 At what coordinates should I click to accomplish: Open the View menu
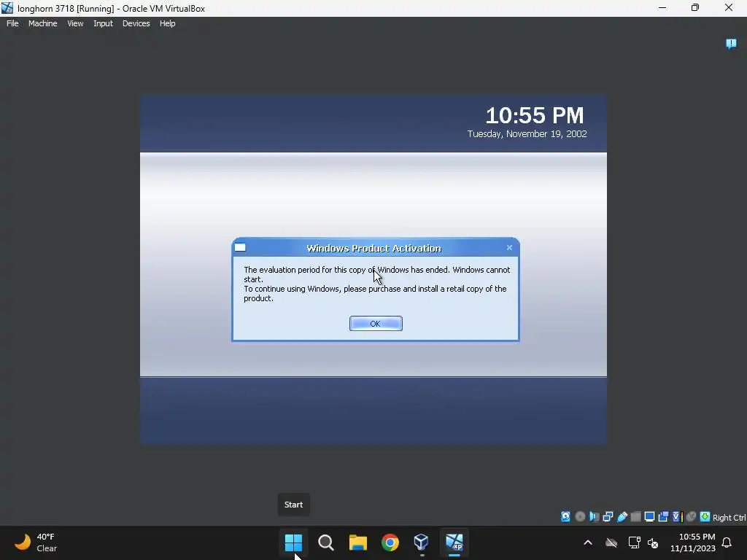click(75, 23)
